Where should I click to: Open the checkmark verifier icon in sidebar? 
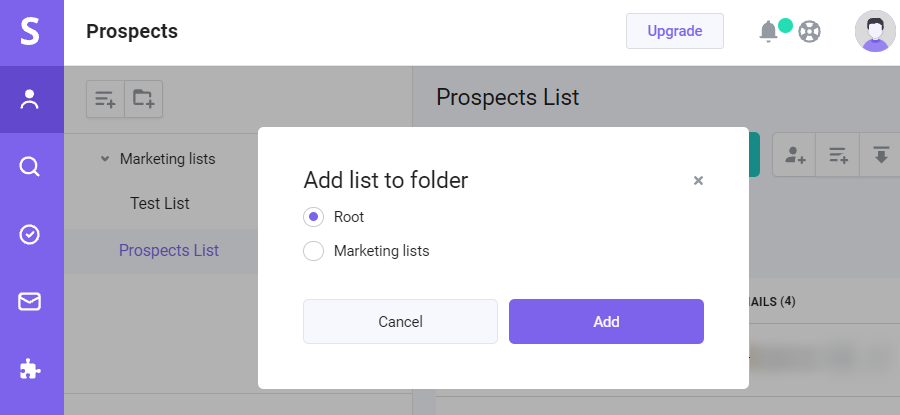coord(29,234)
